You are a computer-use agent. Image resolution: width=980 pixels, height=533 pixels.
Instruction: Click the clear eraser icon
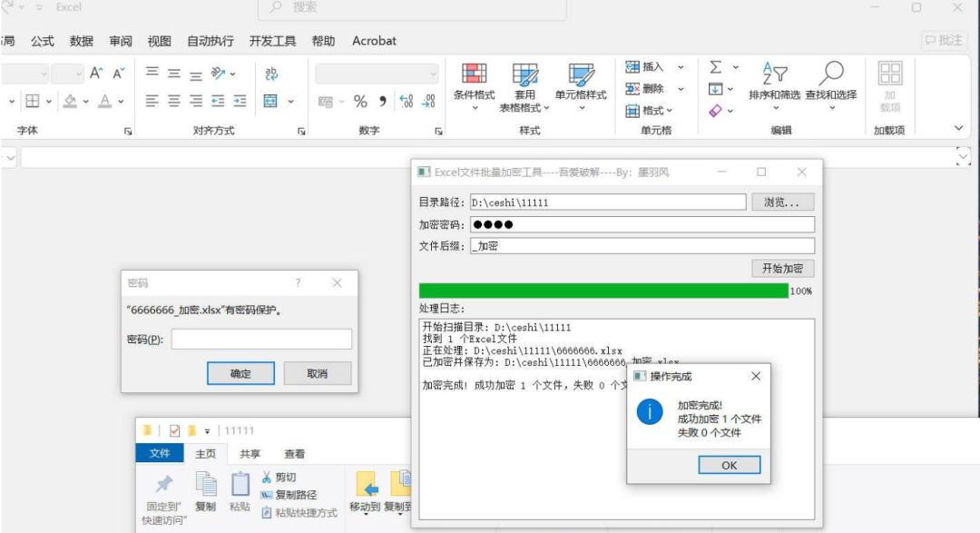tap(716, 111)
